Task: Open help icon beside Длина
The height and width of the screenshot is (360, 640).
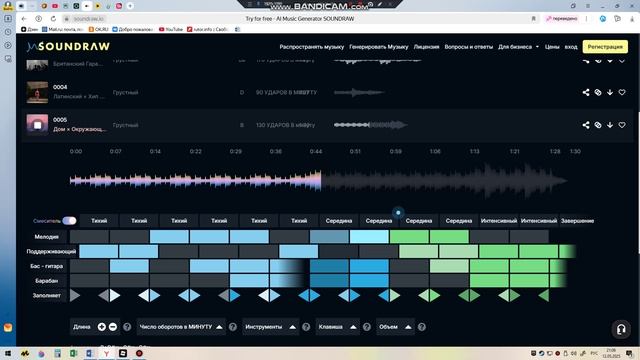Action: [127, 327]
